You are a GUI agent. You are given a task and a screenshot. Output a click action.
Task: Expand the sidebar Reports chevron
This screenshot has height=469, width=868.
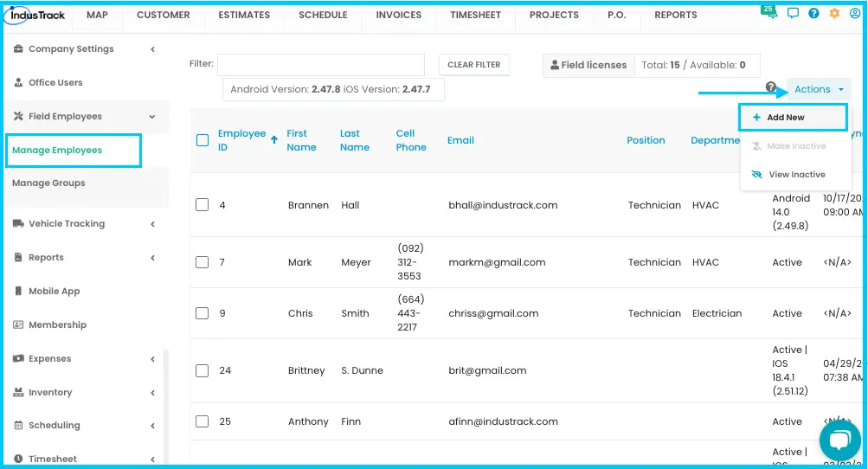[153, 258]
